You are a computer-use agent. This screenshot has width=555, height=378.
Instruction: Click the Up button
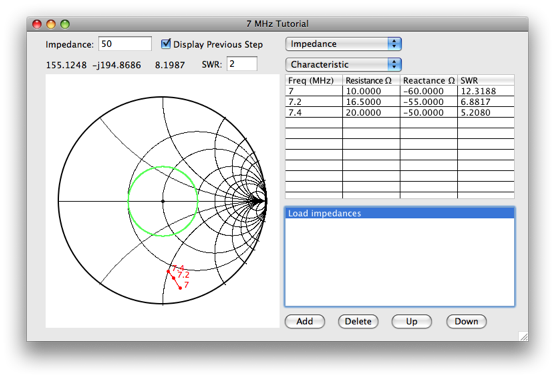[412, 321]
